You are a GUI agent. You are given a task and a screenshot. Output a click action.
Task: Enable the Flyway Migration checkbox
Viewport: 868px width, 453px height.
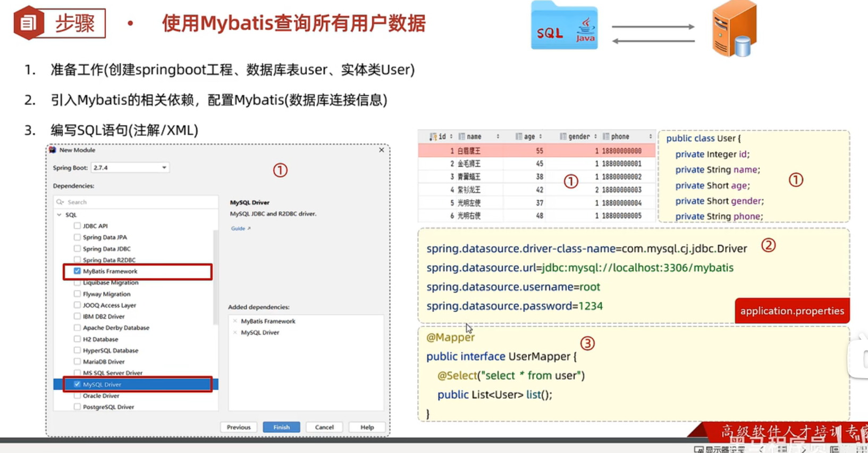[77, 294]
